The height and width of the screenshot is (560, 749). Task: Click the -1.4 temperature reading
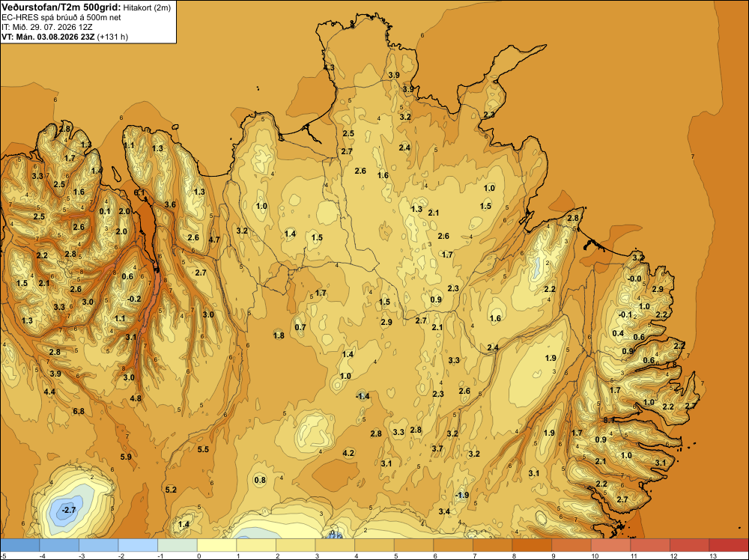[x=363, y=396]
